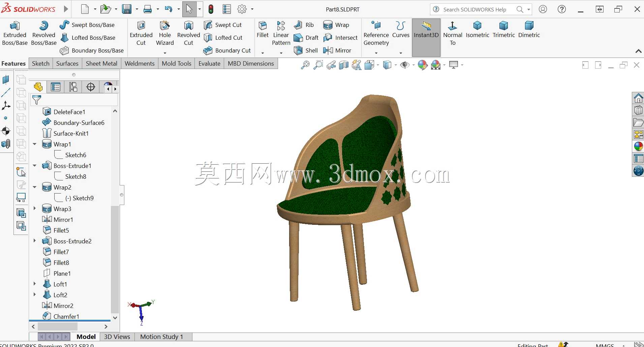Select Sketch6 under Wrap1
This screenshot has height=347, width=644.
[x=70, y=155]
